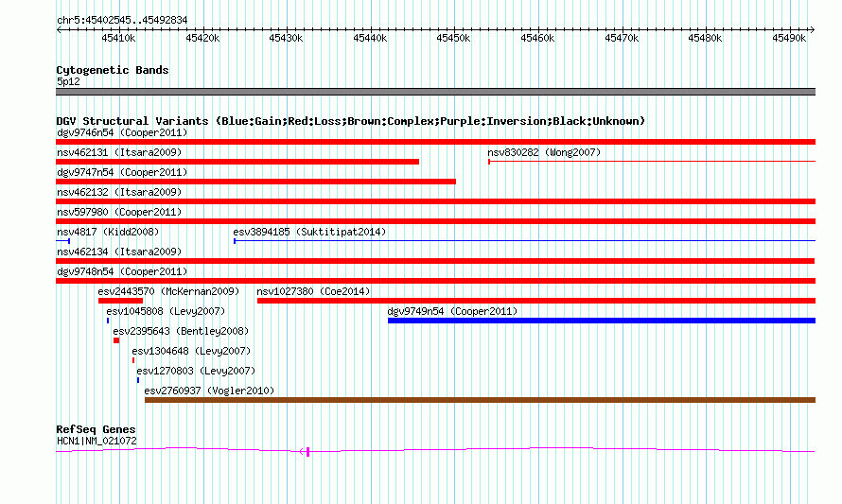
Task: Click the 45470k ruler tick label
Action: (622, 38)
